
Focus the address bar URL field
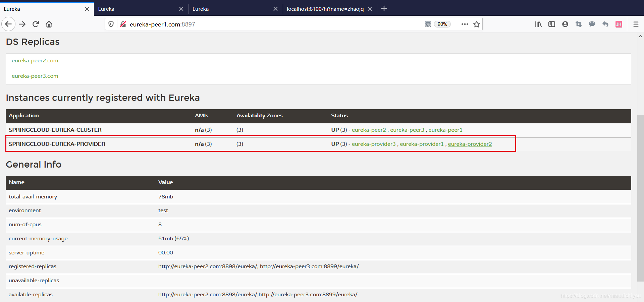(x=275, y=24)
